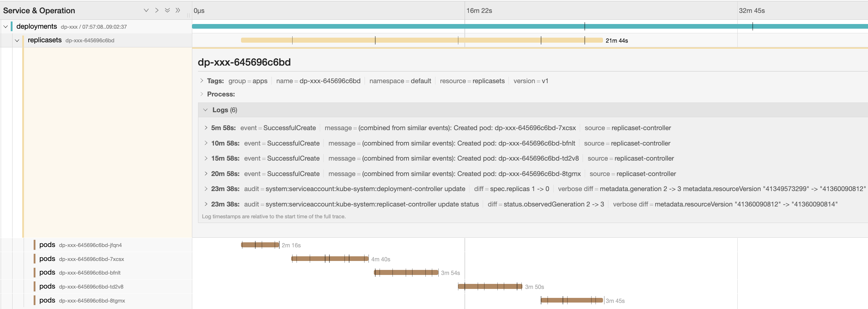868x309 pixels.
Task: Open the 20m 58s log entry for pod 8tgmx
Action: [206, 174]
